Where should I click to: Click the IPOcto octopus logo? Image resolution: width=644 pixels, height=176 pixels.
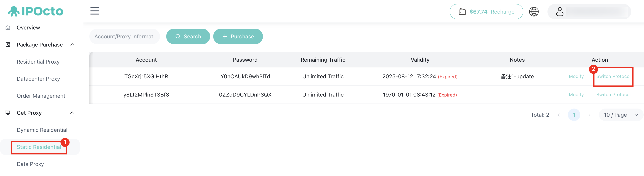(x=14, y=11)
